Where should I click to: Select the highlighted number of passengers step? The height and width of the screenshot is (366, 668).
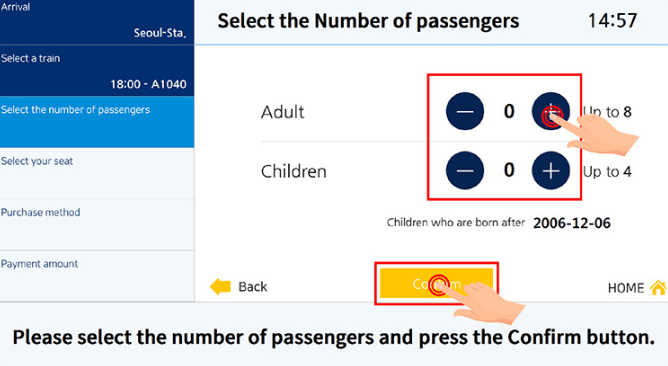97,122
